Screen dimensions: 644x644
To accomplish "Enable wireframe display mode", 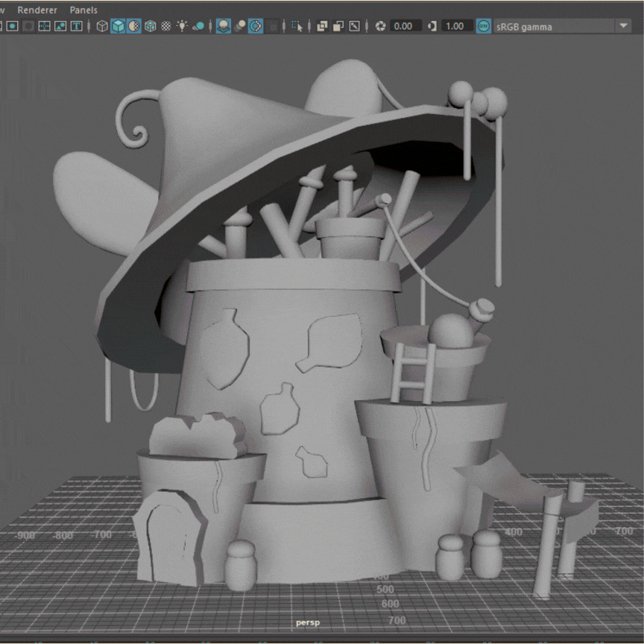I will point(102,26).
